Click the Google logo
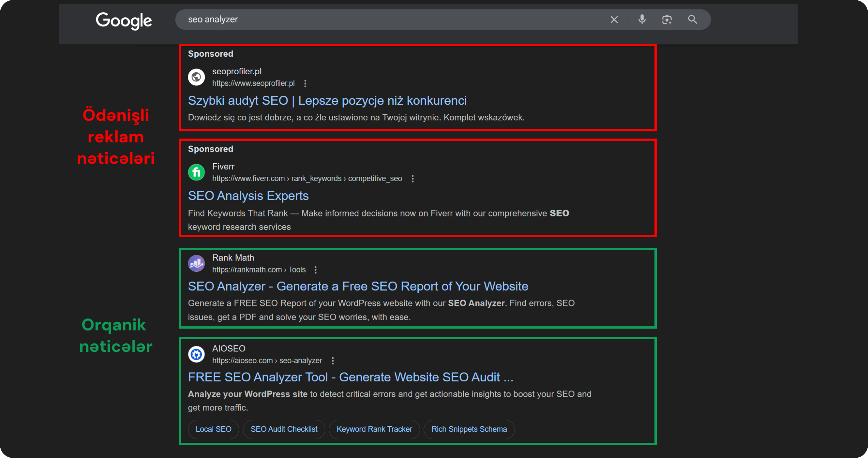868x458 pixels. pos(124,21)
